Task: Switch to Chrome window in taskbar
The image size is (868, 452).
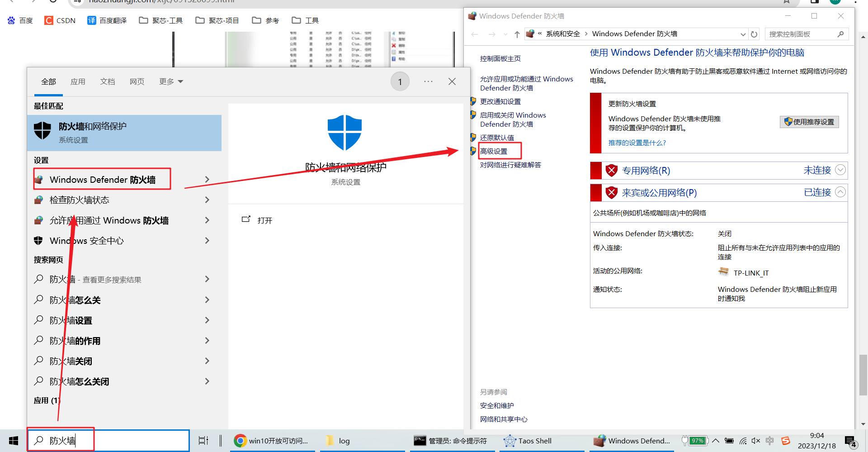Action: point(271,441)
